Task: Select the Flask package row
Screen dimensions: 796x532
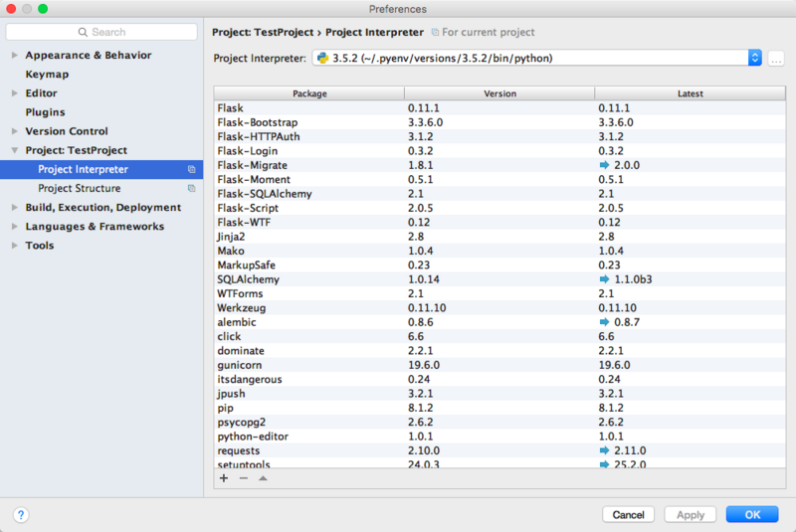Action: (499, 108)
